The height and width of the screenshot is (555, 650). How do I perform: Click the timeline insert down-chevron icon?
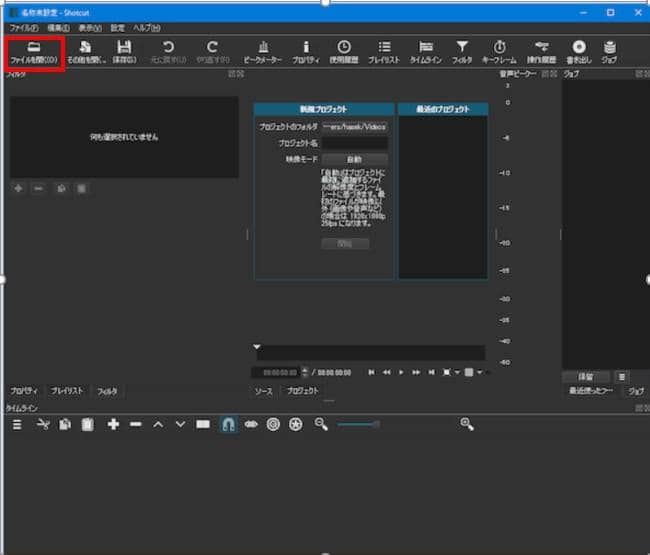[180, 424]
